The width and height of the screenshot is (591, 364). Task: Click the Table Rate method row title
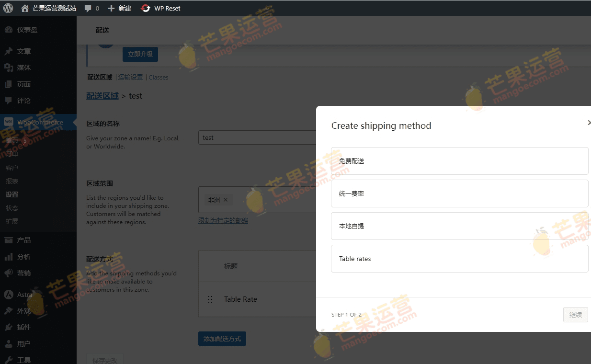pos(240,299)
